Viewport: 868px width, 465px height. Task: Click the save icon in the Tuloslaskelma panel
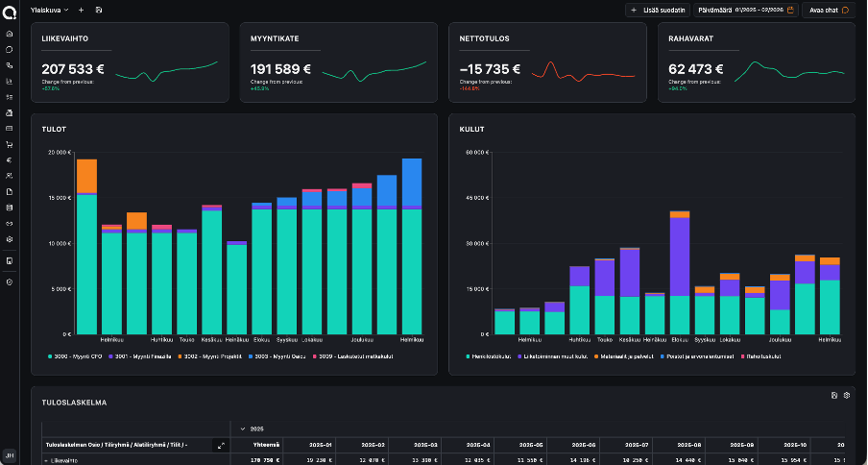point(834,395)
